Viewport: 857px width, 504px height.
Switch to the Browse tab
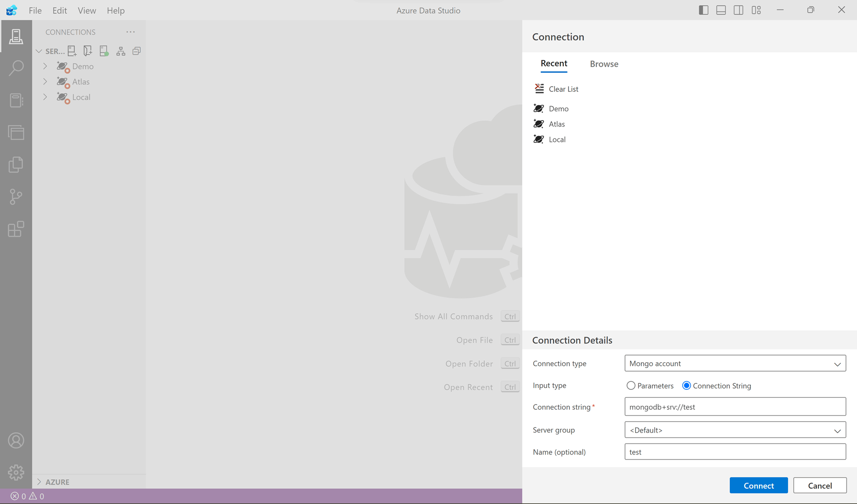(x=604, y=63)
